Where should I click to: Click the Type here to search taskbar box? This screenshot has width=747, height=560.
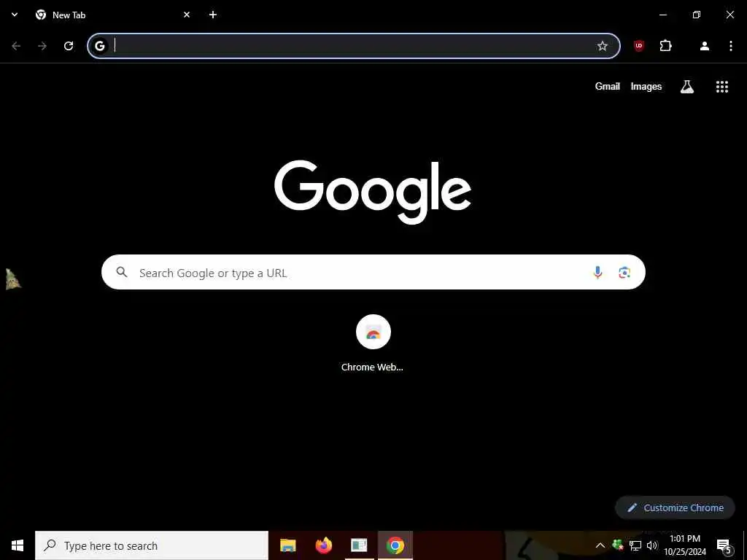point(152,545)
